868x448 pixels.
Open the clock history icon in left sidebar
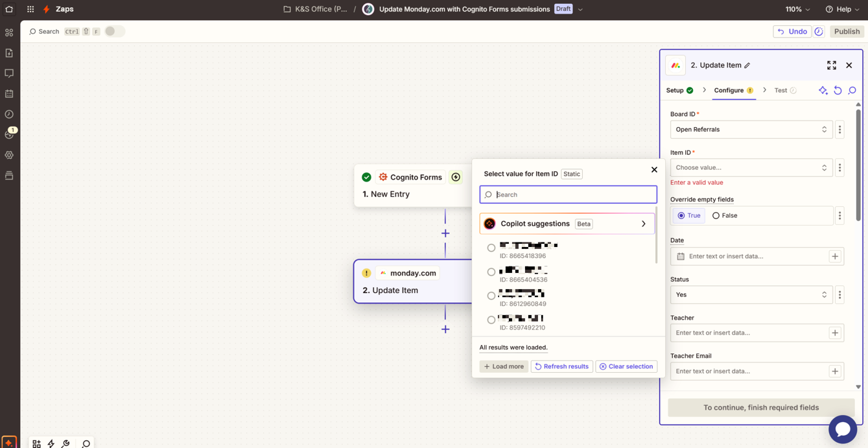[x=9, y=114]
